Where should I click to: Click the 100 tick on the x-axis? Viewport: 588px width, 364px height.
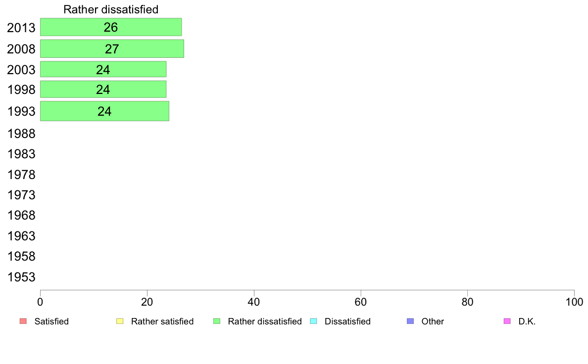coord(574,301)
